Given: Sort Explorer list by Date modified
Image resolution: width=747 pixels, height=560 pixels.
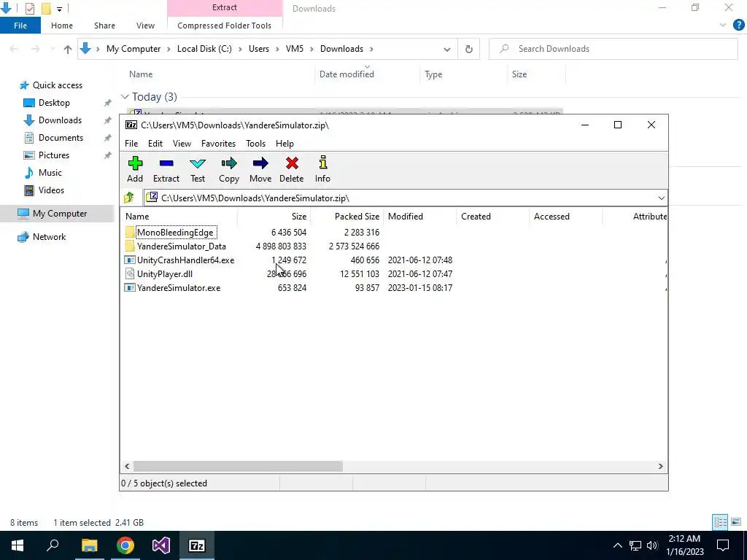Looking at the screenshot, I should point(347,74).
